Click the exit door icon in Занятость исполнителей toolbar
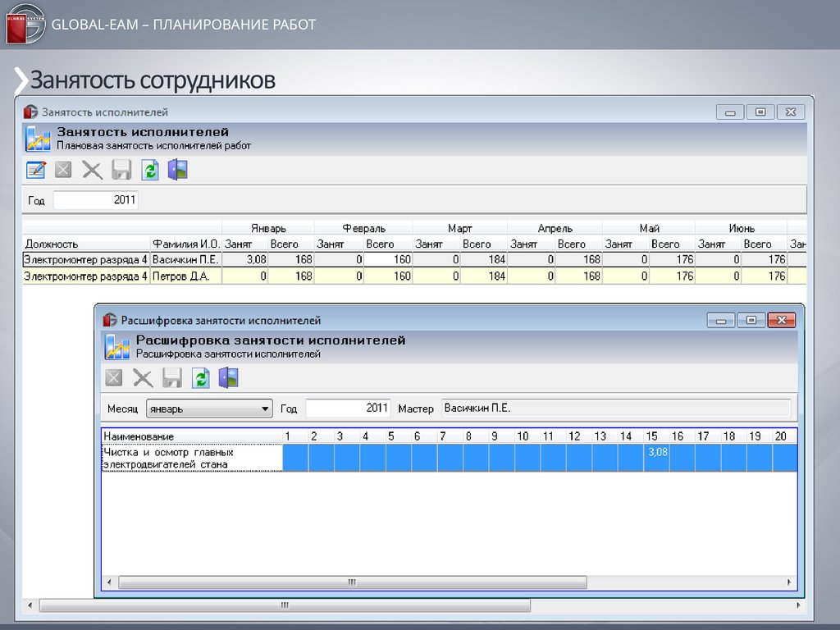The image size is (840, 630). 178,170
